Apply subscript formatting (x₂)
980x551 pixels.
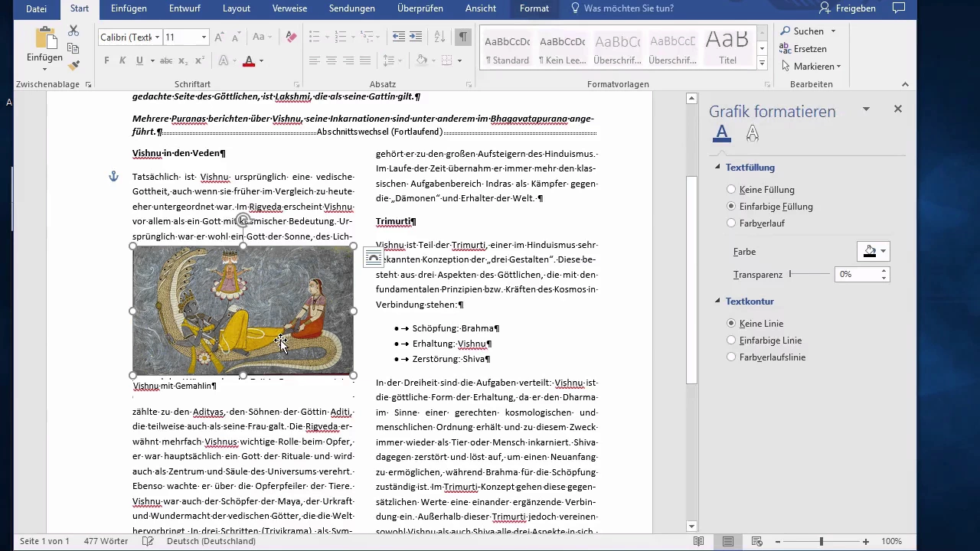tap(183, 61)
